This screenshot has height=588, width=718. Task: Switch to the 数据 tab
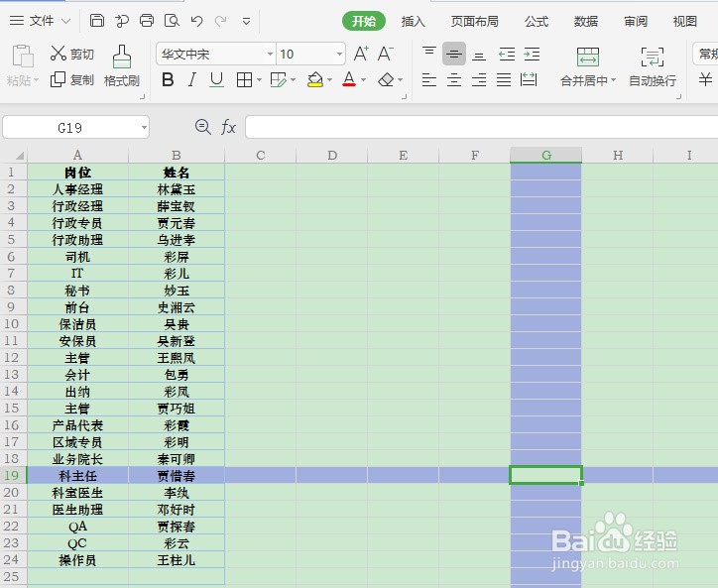tap(586, 22)
